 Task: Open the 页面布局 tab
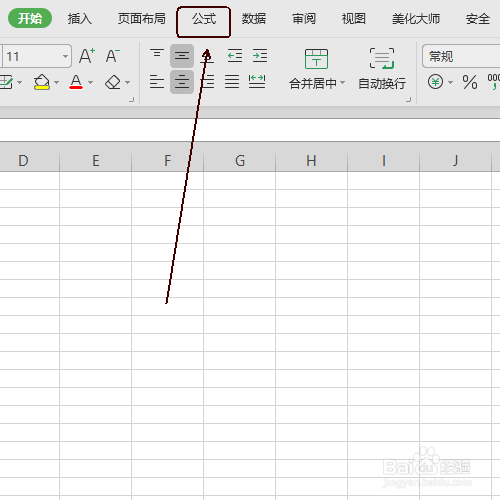[141, 19]
